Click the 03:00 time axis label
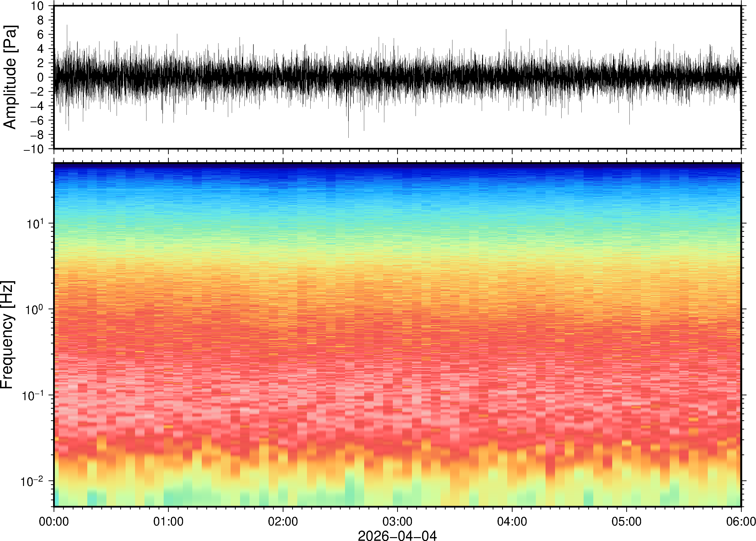The height and width of the screenshot is (541, 756). [x=397, y=521]
